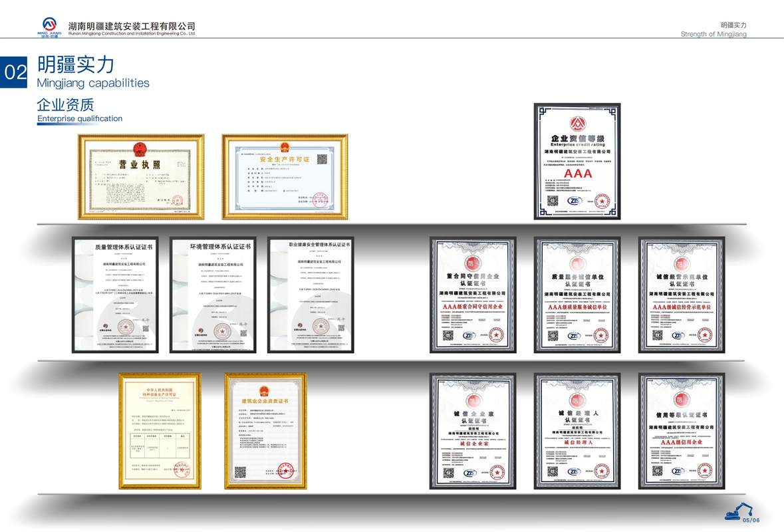Viewport: 784px width, 532px height.
Task: Click the QR code on 安全生产许可证
Action: tap(323, 160)
